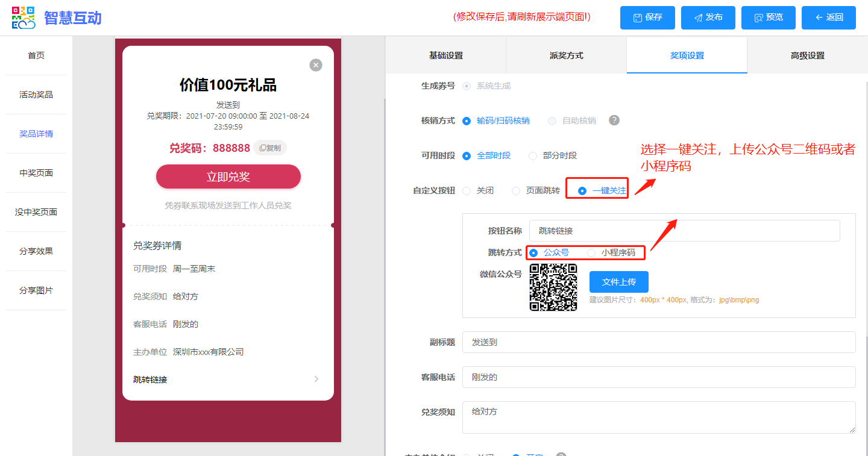Go back with the 返回 button

828,17
